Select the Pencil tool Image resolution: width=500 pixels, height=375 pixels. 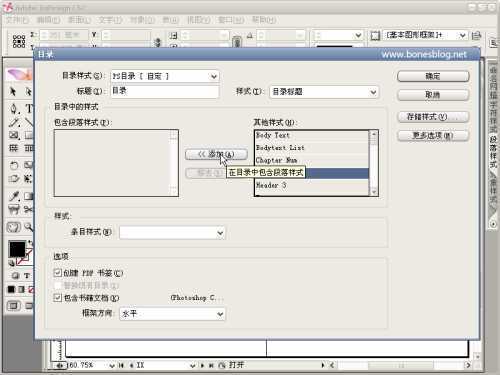(14, 122)
